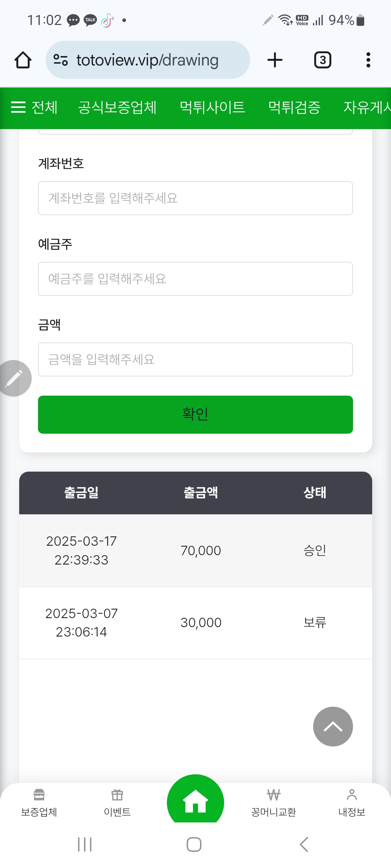
Task: Open 내정보 profile in bottom navigation
Action: point(352,803)
